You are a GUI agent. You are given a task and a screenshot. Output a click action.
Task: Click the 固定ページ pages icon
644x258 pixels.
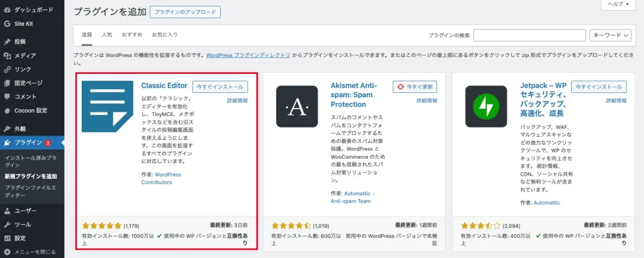click(6, 83)
